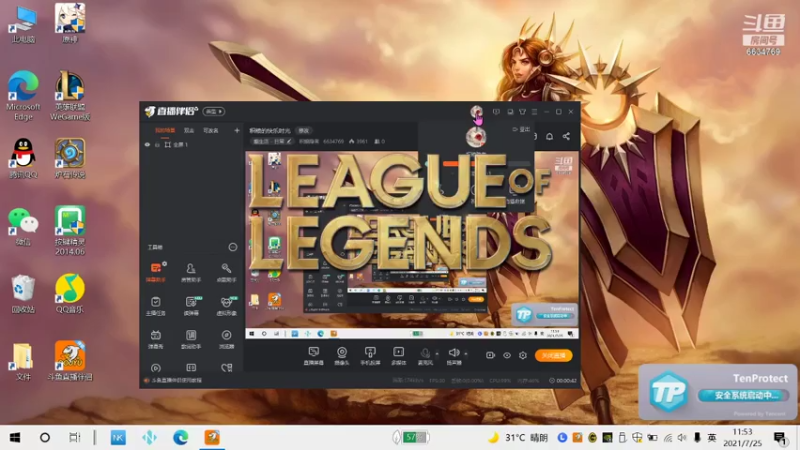Click the taskbar clock showing 11:53

[x=742, y=437]
